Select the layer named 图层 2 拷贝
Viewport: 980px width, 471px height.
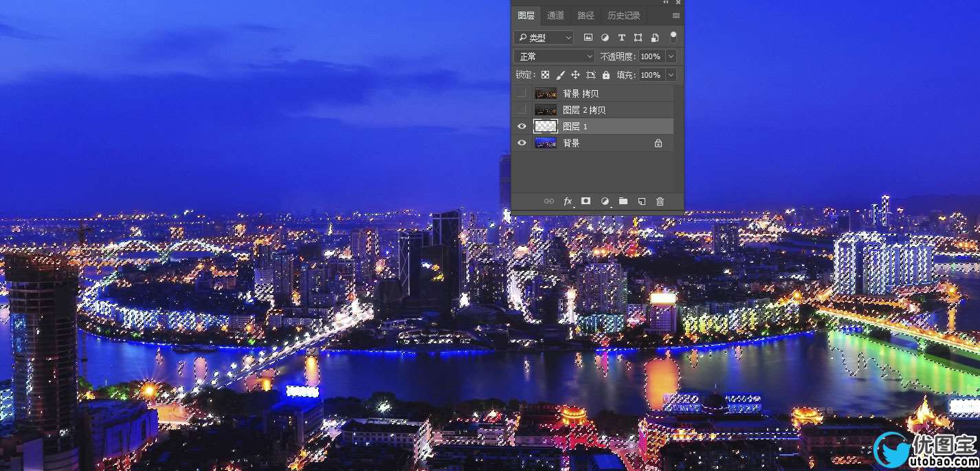pyautogui.click(x=584, y=110)
